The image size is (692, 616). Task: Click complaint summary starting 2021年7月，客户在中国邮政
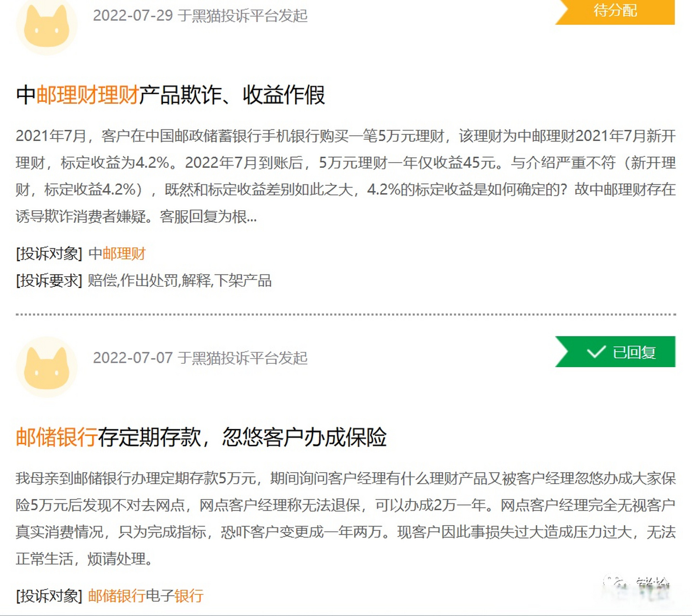click(x=346, y=176)
